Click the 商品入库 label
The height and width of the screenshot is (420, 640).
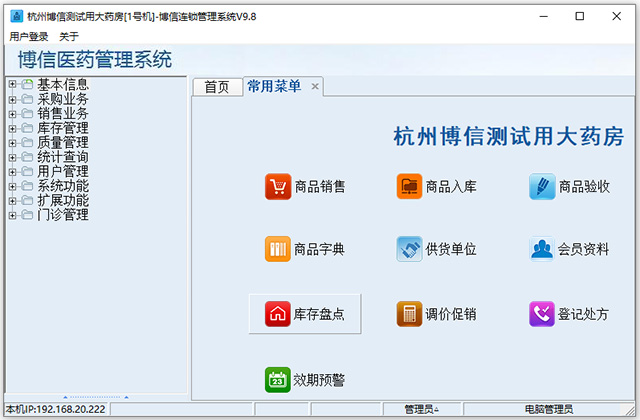pos(451,187)
